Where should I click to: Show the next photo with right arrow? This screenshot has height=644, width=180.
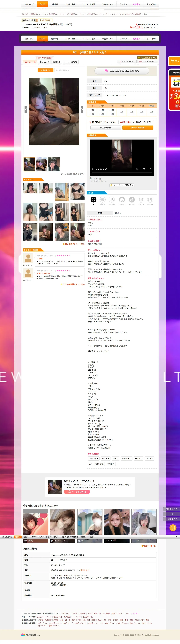click(82, 109)
